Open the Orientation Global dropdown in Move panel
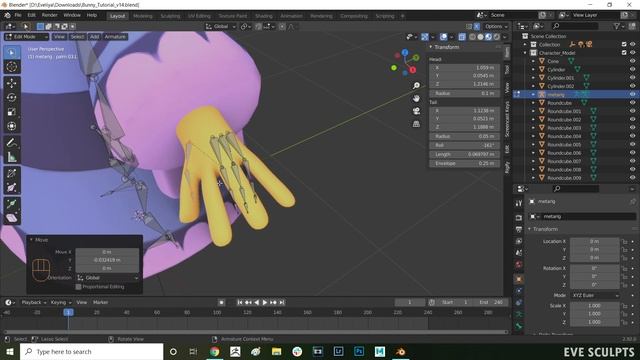 (x=107, y=278)
